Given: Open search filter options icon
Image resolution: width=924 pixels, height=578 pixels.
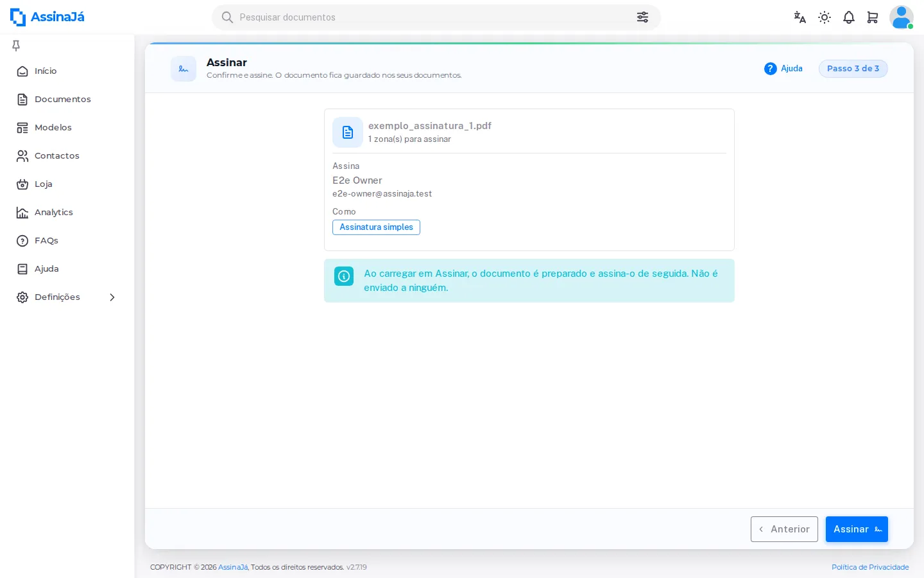Looking at the screenshot, I should click(x=642, y=17).
